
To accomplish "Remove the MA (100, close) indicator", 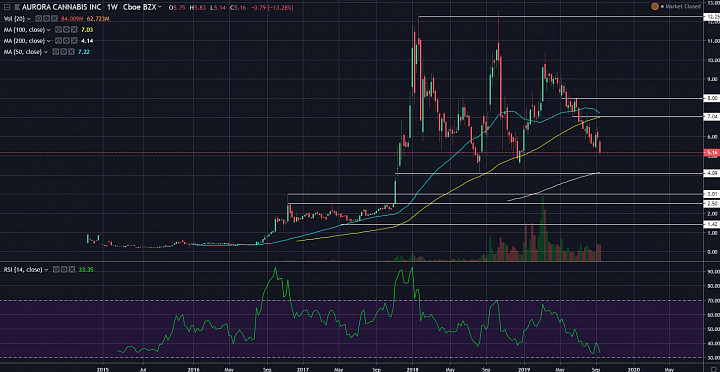I will point(74,30).
